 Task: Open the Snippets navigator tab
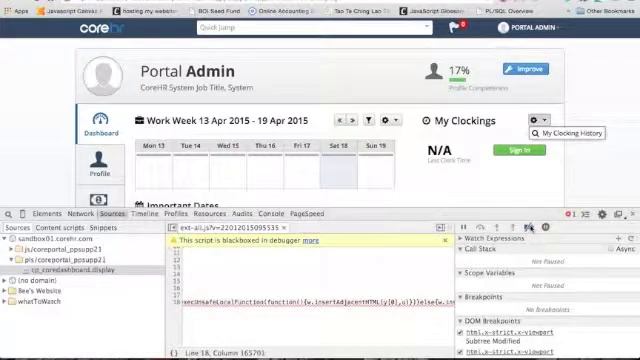tap(103, 228)
